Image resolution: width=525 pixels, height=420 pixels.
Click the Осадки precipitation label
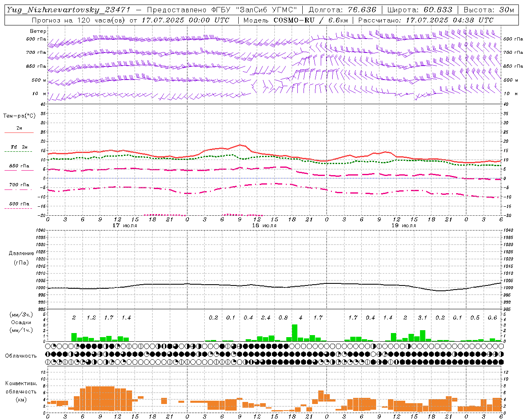(21, 322)
